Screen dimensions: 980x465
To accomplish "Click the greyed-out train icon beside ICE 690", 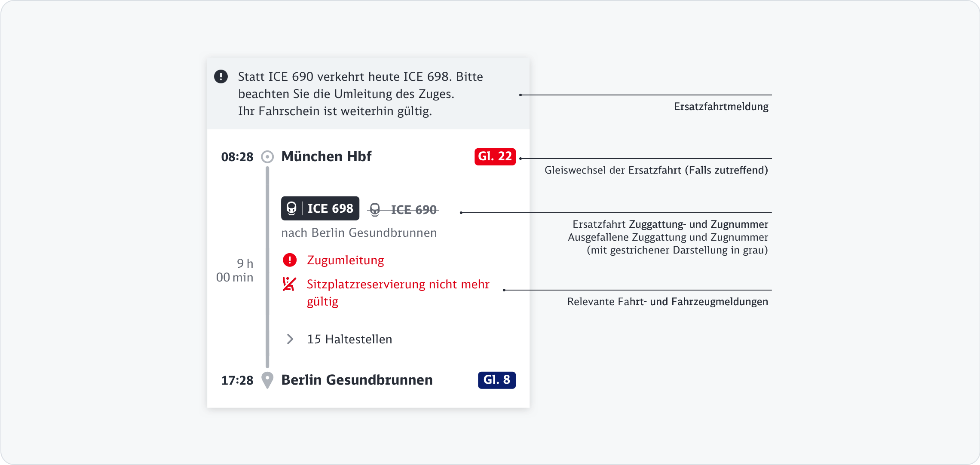I will (x=375, y=210).
